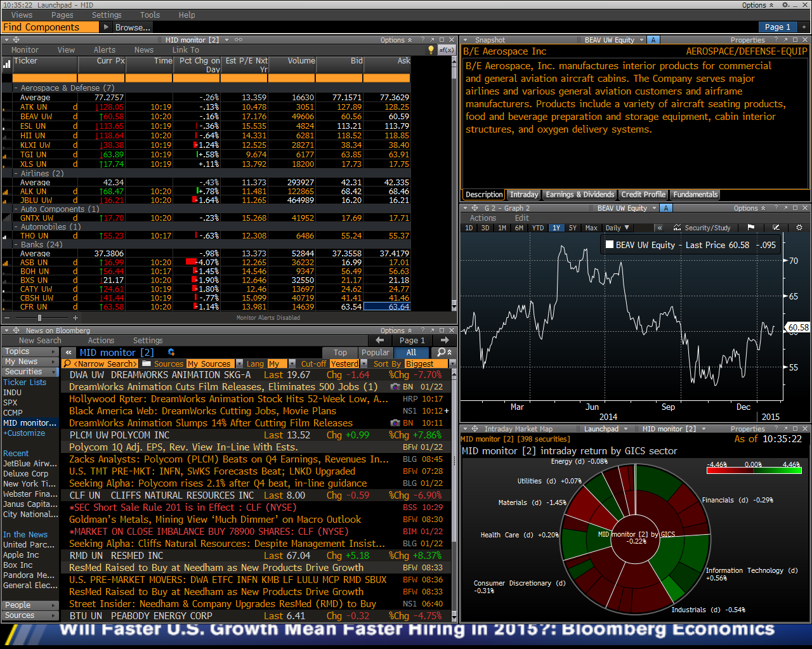This screenshot has height=649, width=812.
Task: Click the Browse... button
Action: (133, 27)
